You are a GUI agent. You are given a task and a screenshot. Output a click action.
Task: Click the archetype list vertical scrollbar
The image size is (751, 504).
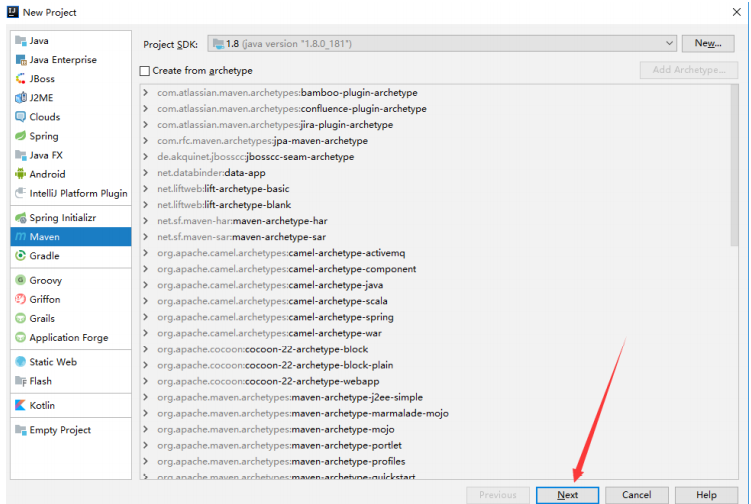734,165
